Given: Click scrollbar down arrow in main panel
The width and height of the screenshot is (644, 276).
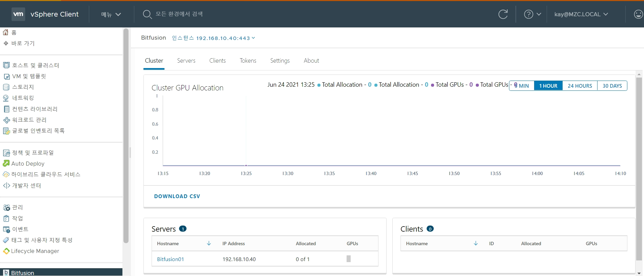Looking at the screenshot, I should [639, 273].
